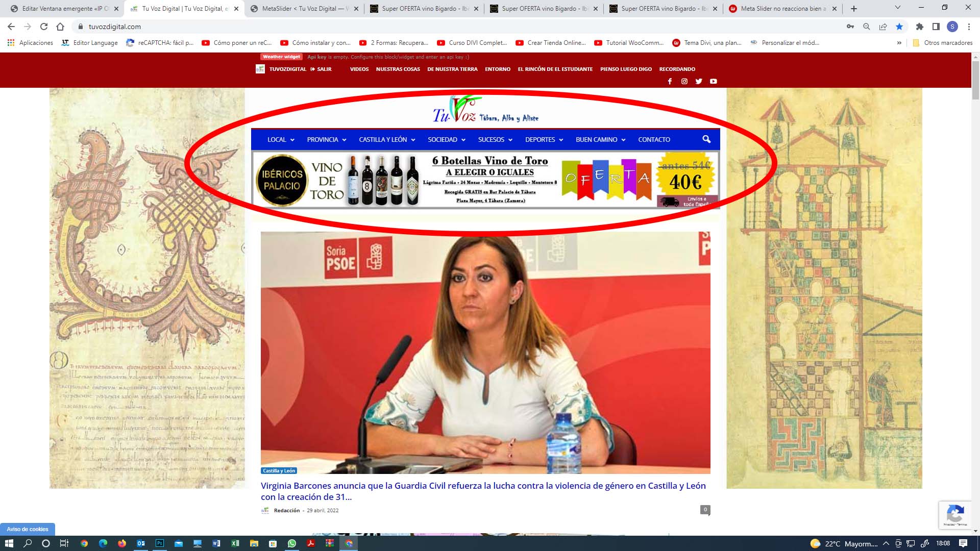Open Outlook from the taskbar

click(x=141, y=543)
